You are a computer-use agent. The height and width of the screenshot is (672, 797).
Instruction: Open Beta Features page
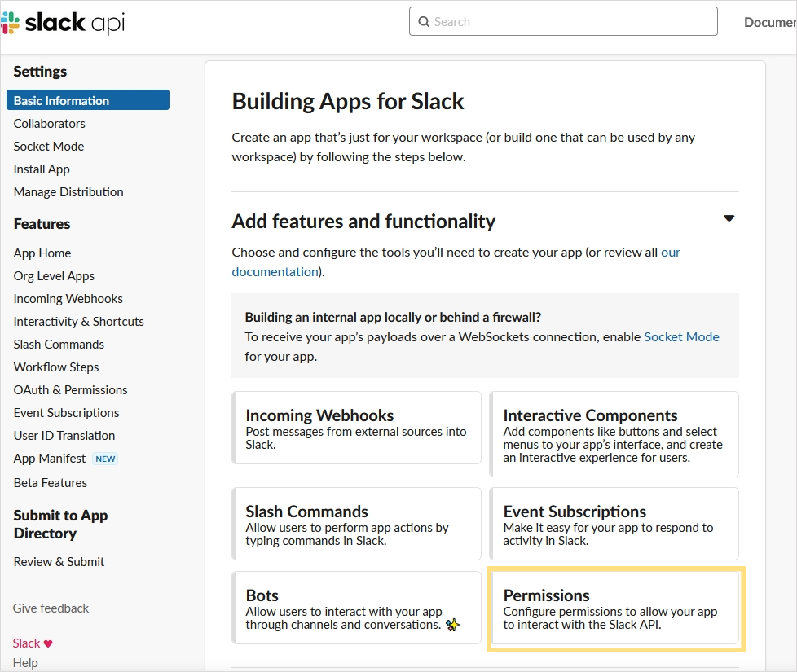click(x=51, y=482)
